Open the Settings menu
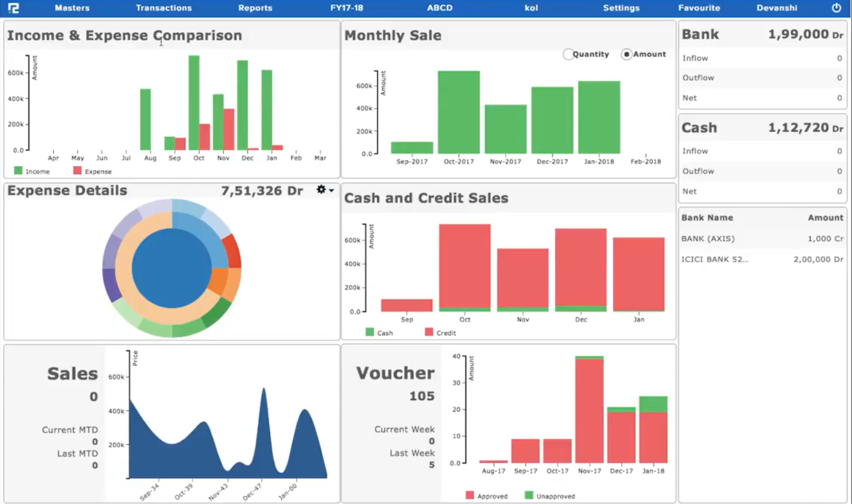Viewport: 852px width, 504px height. coord(621,8)
